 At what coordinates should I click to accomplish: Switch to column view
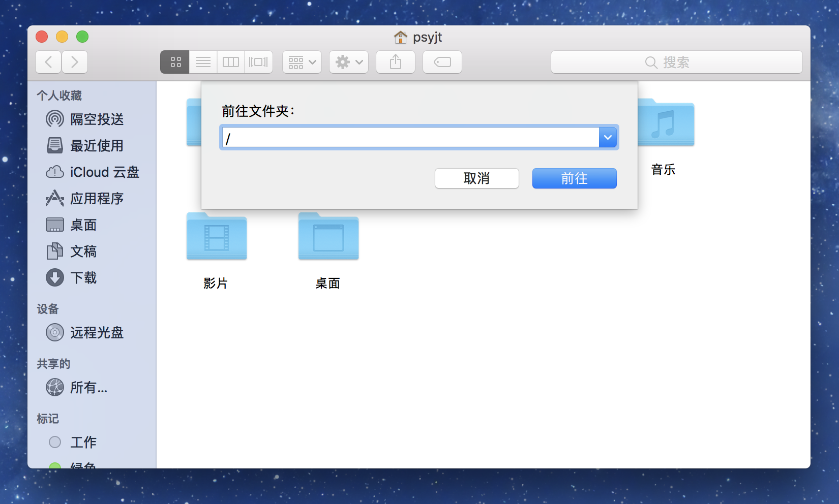(230, 61)
